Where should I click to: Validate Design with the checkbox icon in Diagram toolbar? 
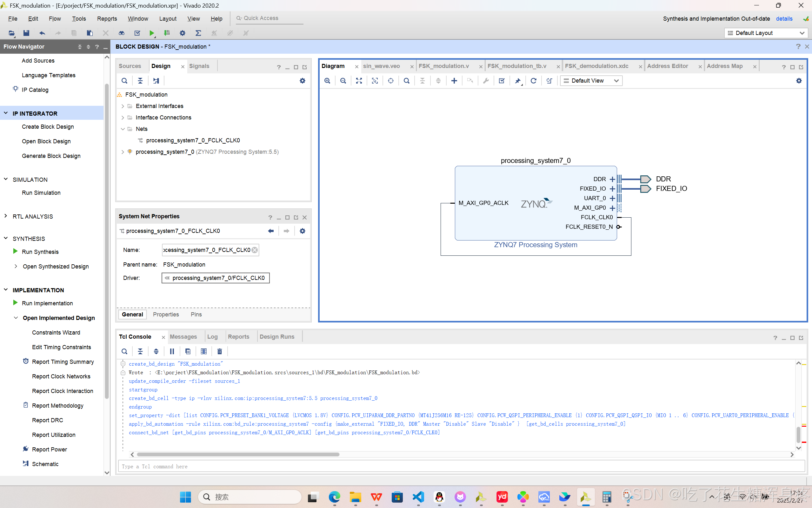502,81
